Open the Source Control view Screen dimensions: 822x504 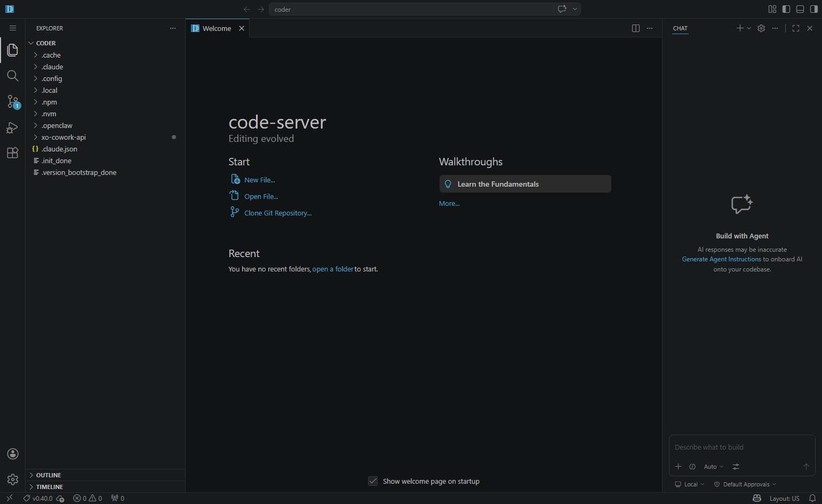tap(13, 101)
